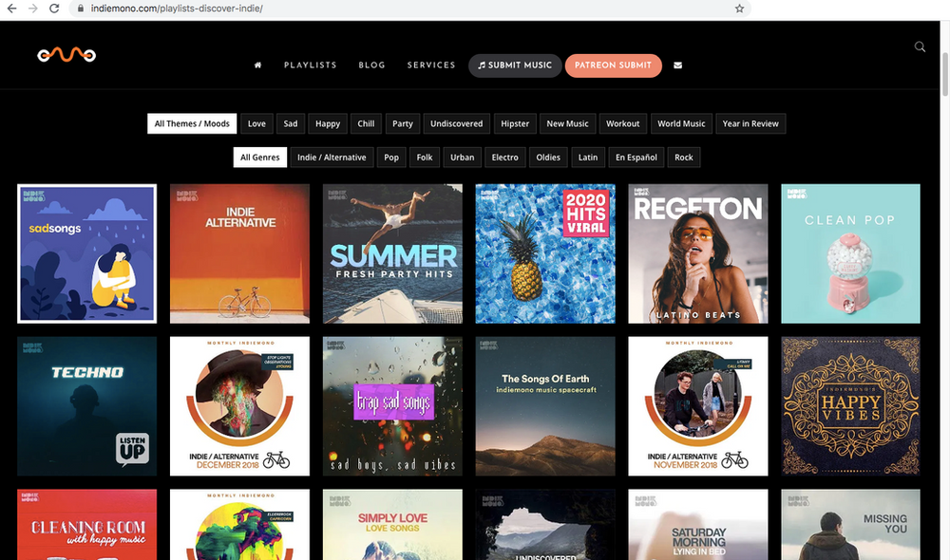Open the Blog menu item

coord(372,65)
